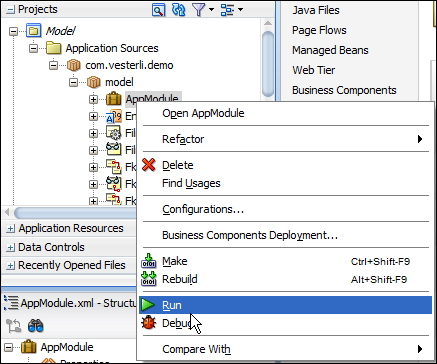Expand the Data Controls panel
The height and width of the screenshot is (364, 437).
pos(11,248)
